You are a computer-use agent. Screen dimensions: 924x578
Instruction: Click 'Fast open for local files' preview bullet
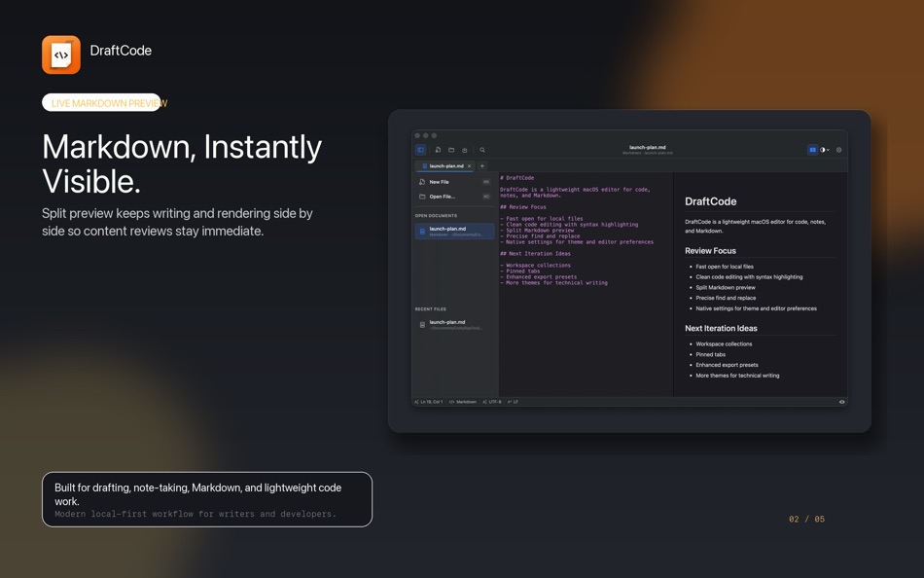tap(725, 267)
